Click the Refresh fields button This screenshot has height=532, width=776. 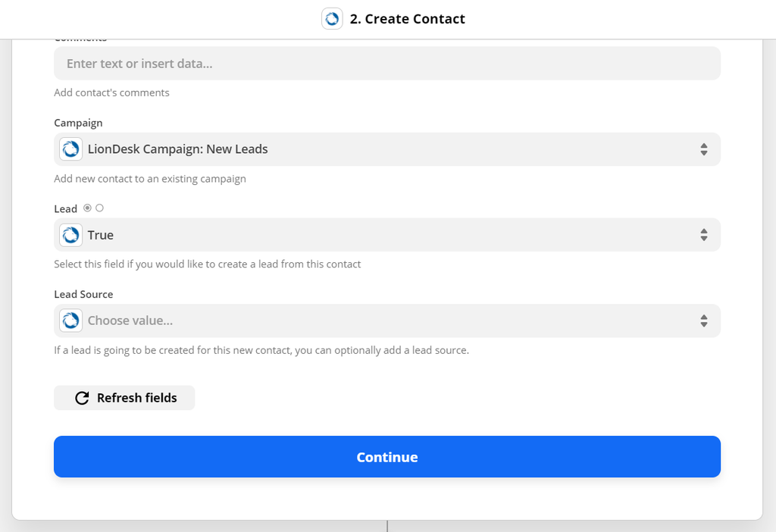click(124, 397)
